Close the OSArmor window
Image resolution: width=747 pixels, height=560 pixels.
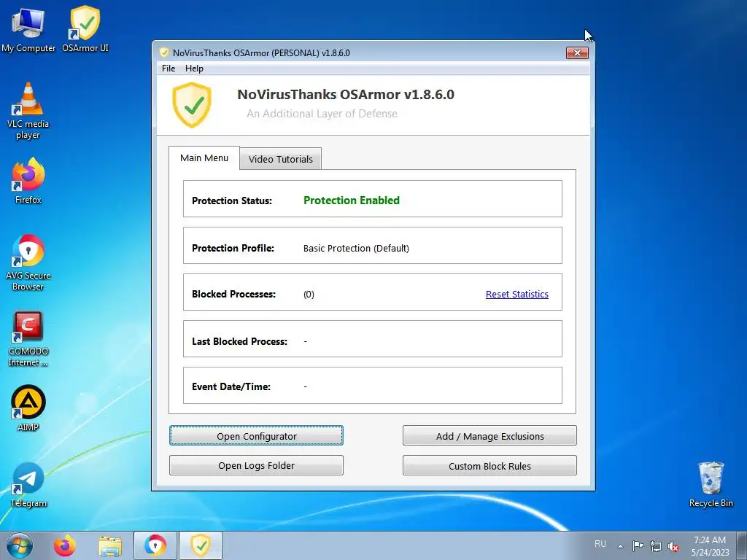[577, 52]
